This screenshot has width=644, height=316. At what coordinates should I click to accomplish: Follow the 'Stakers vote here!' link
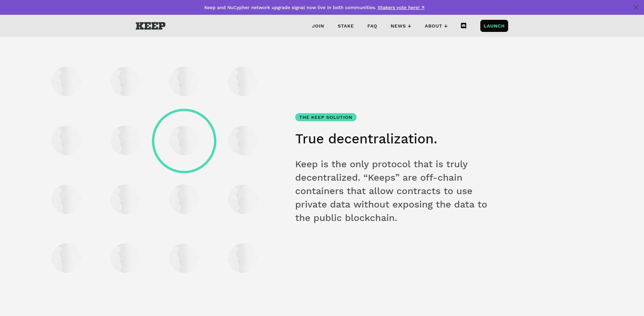click(x=398, y=8)
